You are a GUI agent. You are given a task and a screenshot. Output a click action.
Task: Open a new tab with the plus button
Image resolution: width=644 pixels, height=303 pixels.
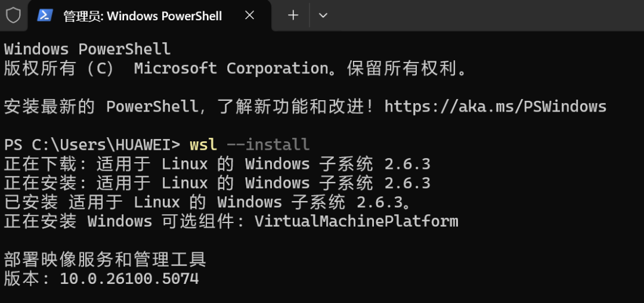pyautogui.click(x=293, y=16)
